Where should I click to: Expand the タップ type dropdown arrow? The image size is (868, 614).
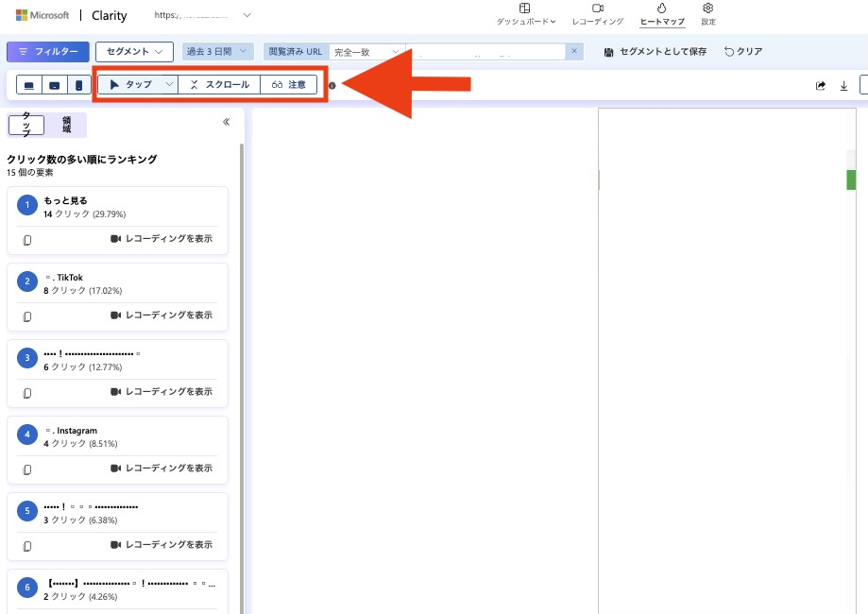coord(170,84)
